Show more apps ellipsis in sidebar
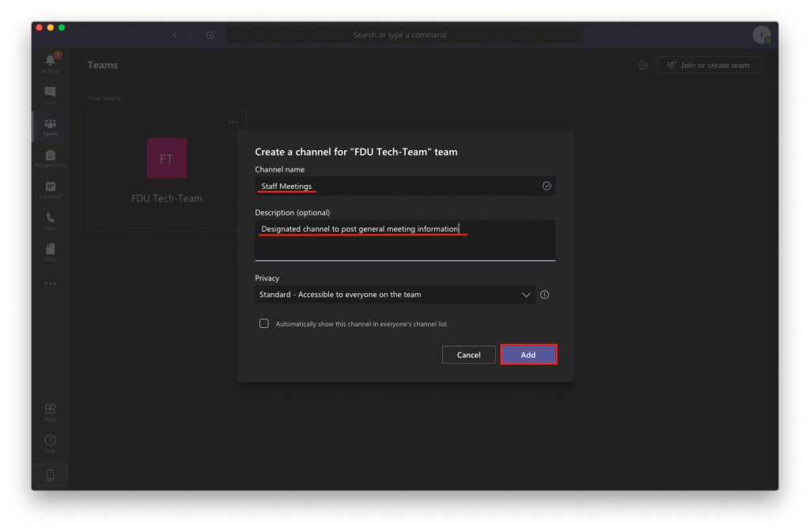Image resolution: width=810 pixels, height=532 pixels. pyautogui.click(x=50, y=284)
